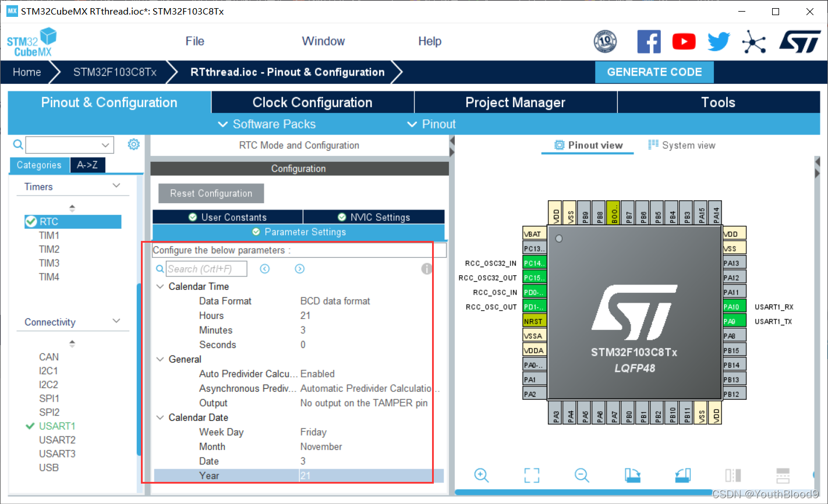Open the categories settings gear
The image size is (828, 504).
(134, 144)
